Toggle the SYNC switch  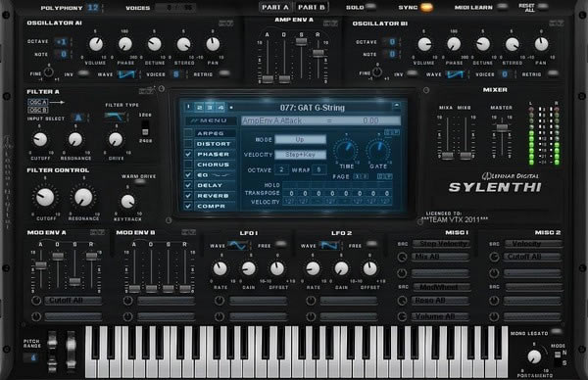(426, 7)
